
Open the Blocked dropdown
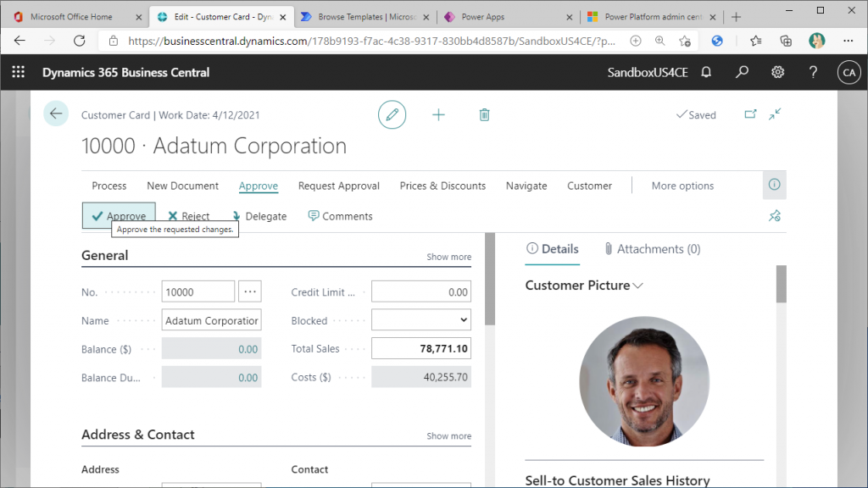[421, 319]
